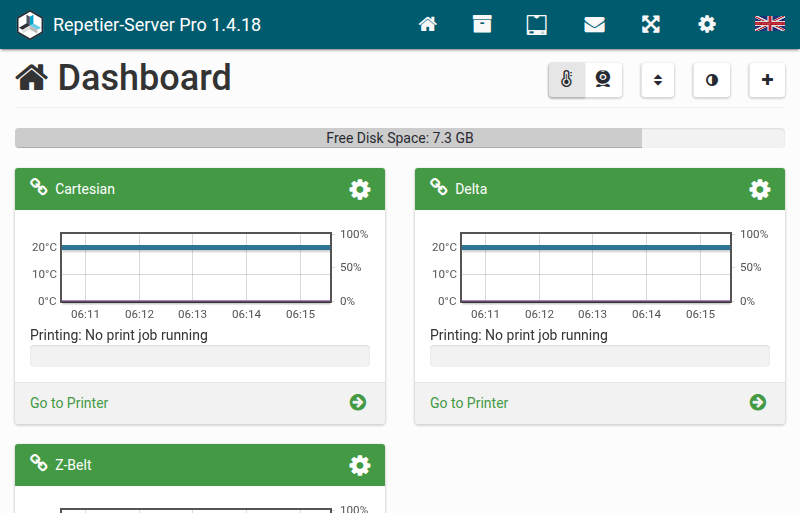Click the home icon in top navigation
The image size is (800, 513).
(x=428, y=24)
